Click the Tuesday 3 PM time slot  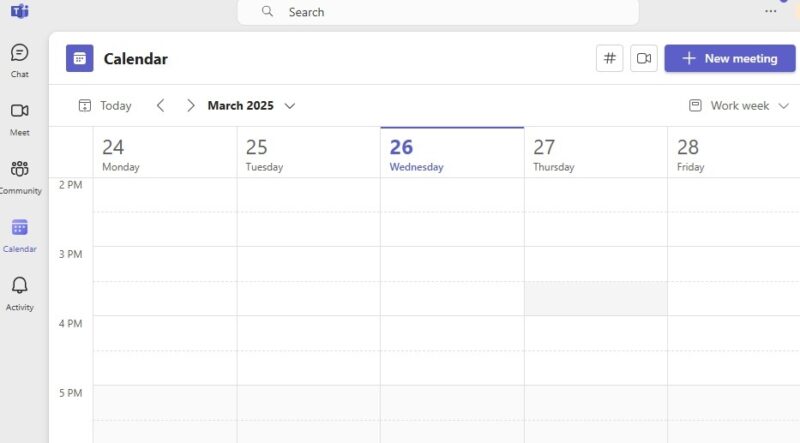click(x=309, y=264)
